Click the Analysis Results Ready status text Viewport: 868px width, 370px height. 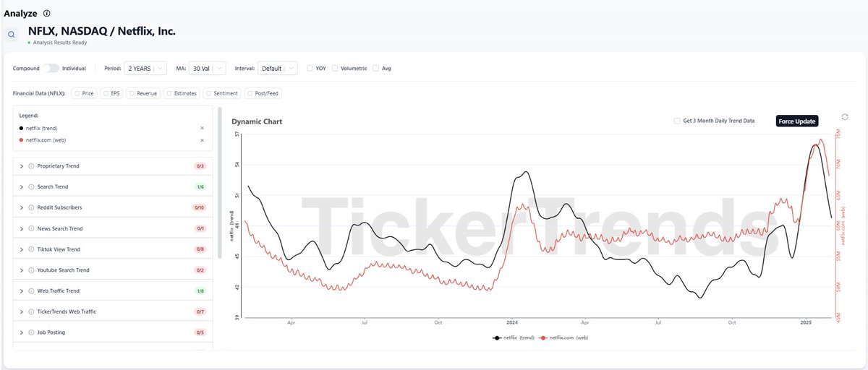pyautogui.click(x=60, y=43)
